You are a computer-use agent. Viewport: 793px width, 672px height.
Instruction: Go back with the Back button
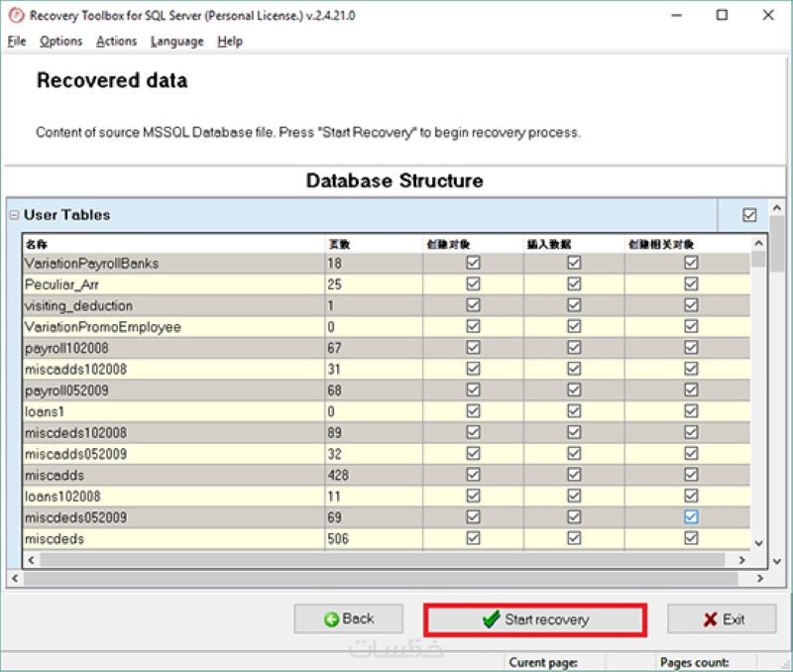[x=349, y=618]
